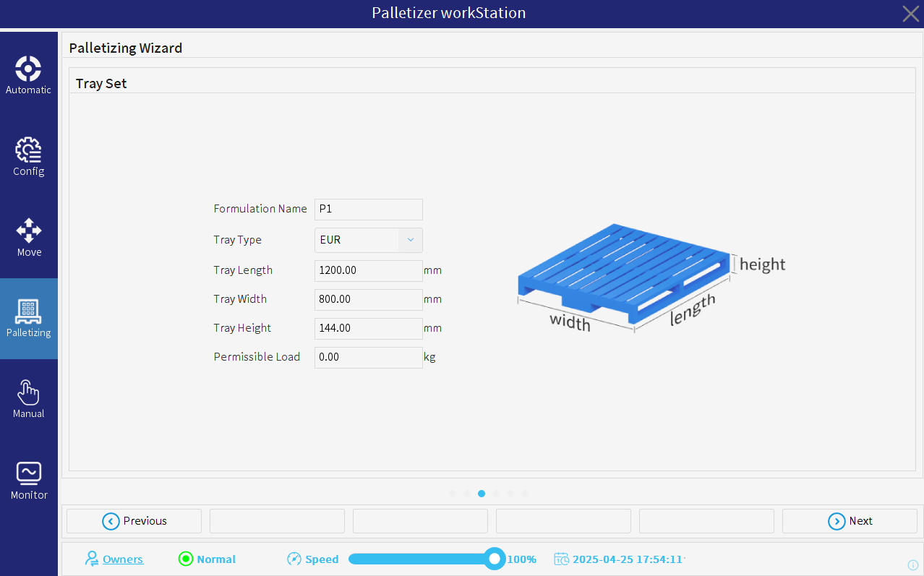The width and height of the screenshot is (924, 576).
Task: Go to the Previous wizard step
Action: pyautogui.click(x=134, y=521)
